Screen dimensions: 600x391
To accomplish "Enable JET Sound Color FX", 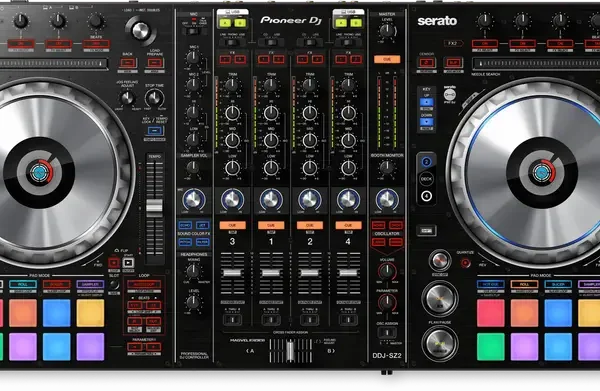I will pyautogui.click(x=202, y=225).
